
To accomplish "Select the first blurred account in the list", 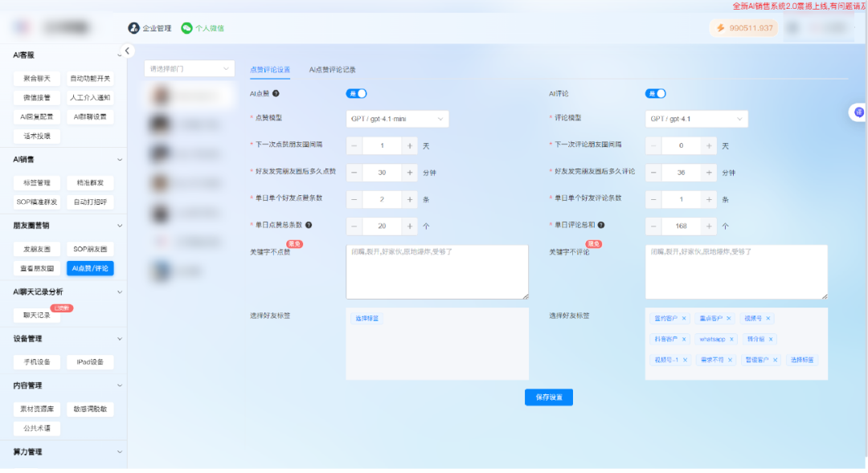I will click(190, 96).
